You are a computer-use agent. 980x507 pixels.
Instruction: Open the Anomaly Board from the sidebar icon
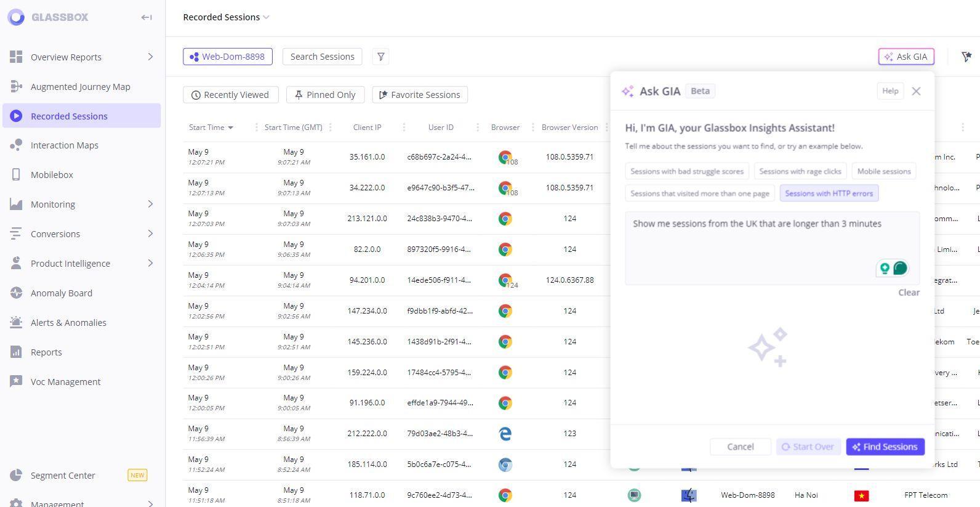(x=17, y=293)
